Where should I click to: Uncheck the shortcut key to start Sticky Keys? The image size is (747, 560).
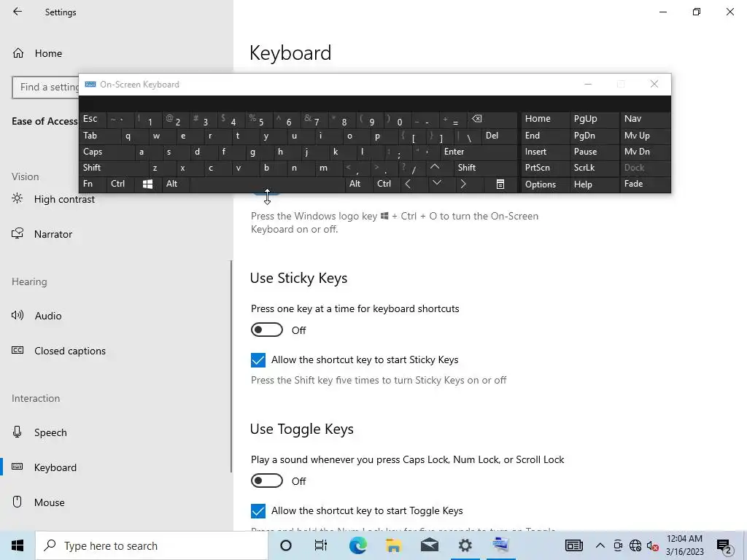click(x=258, y=360)
